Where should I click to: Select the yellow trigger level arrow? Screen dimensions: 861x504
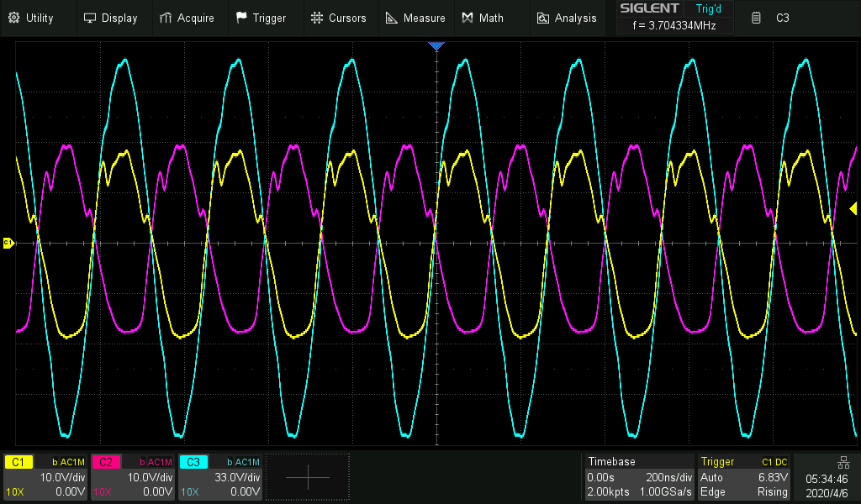tap(853, 208)
